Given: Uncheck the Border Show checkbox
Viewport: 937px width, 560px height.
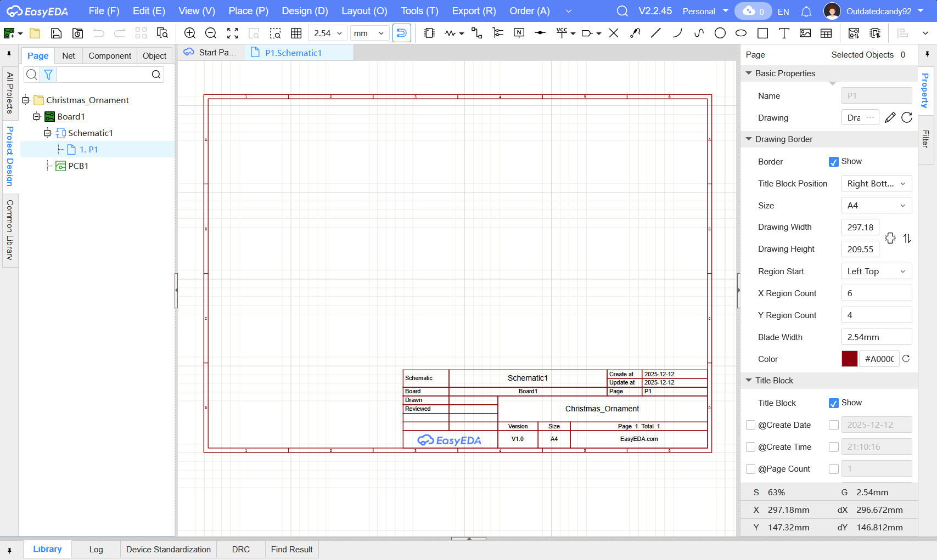Looking at the screenshot, I should pyautogui.click(x=834, y=162).
